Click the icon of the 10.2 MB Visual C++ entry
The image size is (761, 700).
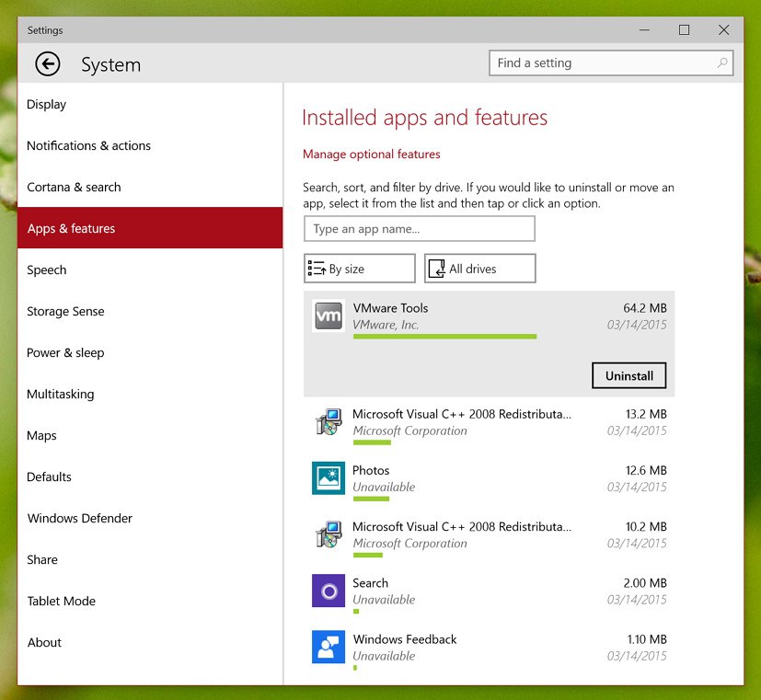tap(329, 534)
